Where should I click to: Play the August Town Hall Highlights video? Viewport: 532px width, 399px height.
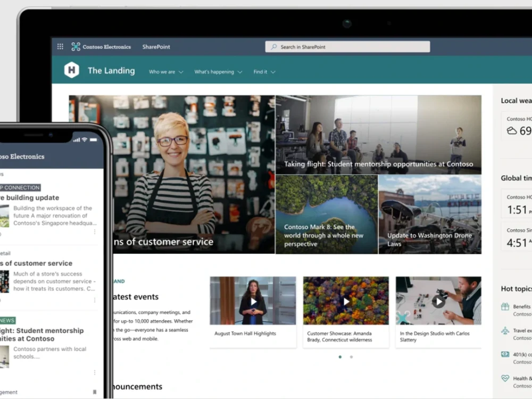click(x=253, y=301)
